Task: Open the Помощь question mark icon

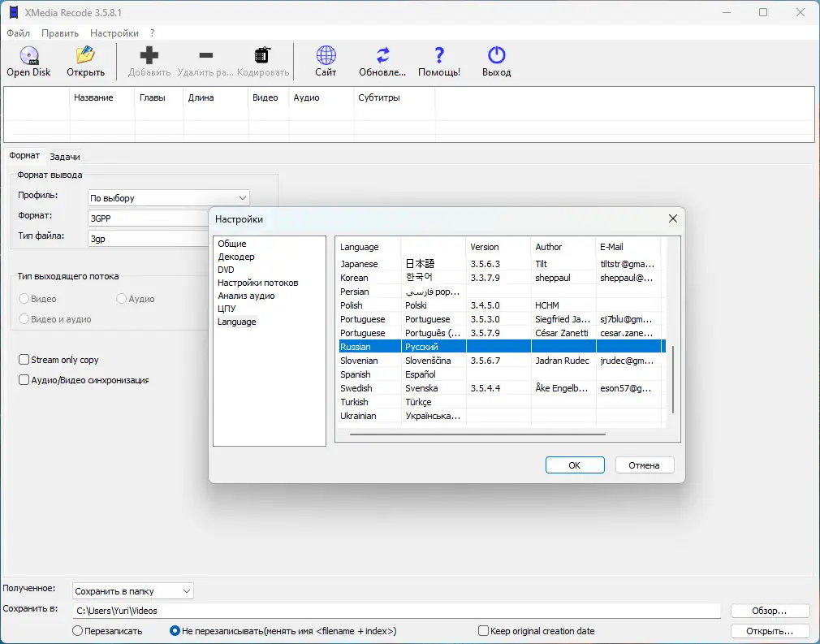Action: pos(439,56)
